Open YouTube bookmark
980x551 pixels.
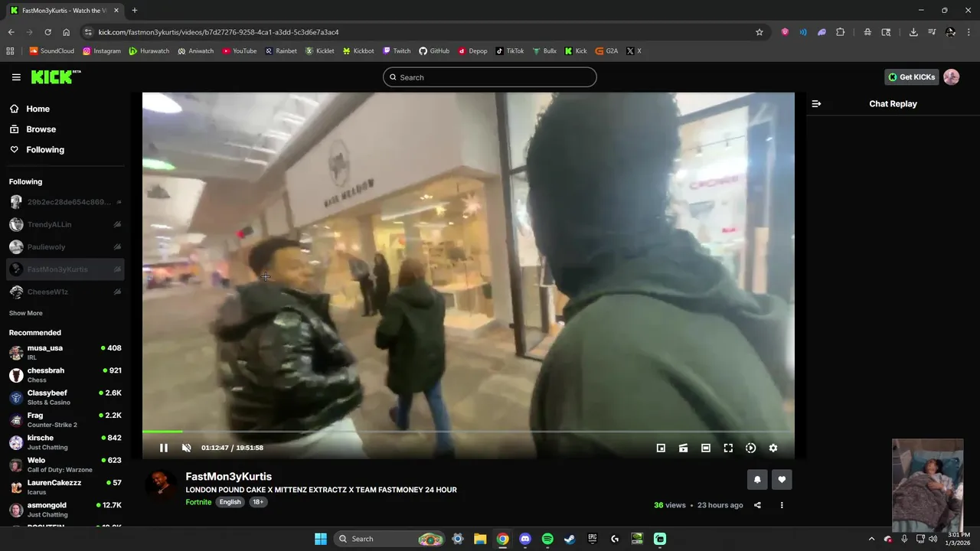coord(240,51)
